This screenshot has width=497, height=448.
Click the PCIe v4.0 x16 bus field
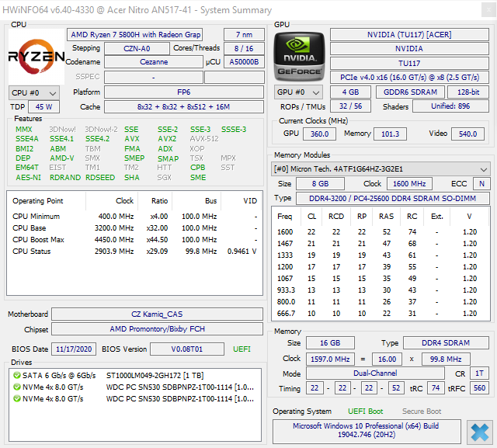[409, 78]
